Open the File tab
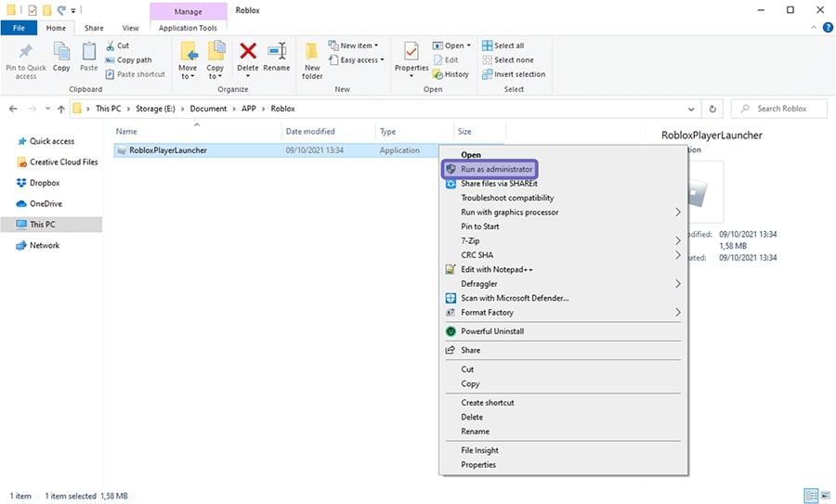836x504 pixels. click(19, 28)
